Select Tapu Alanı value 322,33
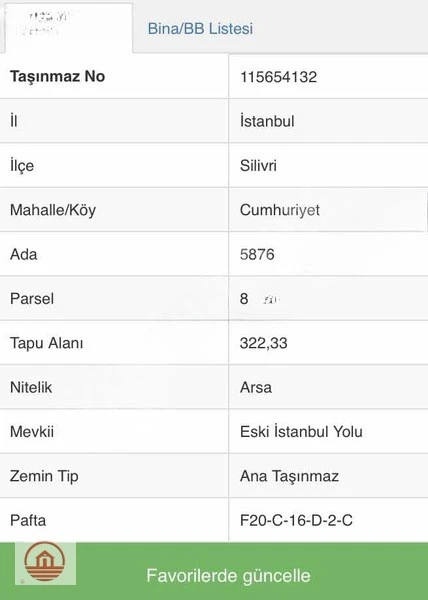The image size is (428, 600). tap(264, 343)
